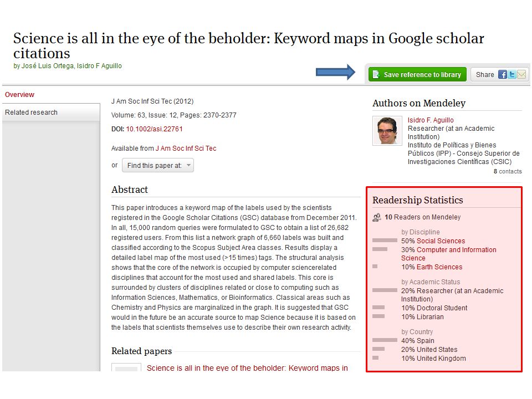Viewport: 532px width, 399px height.
Task: Click the '10% Doctoral Student' statistic
Action: point(434,308)
